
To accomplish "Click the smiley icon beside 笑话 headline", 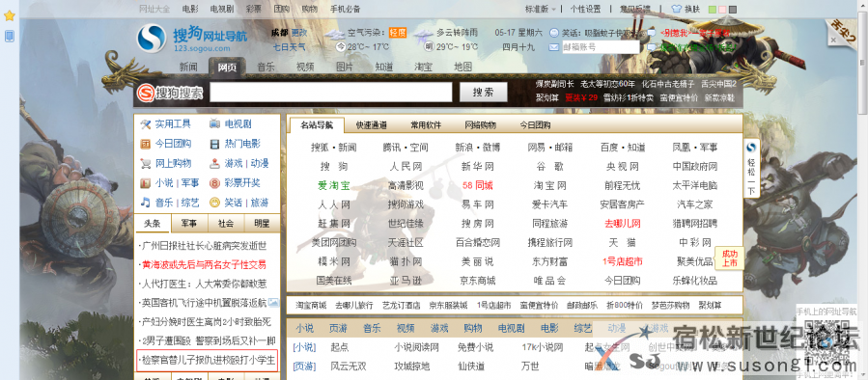I will (553, 33).
